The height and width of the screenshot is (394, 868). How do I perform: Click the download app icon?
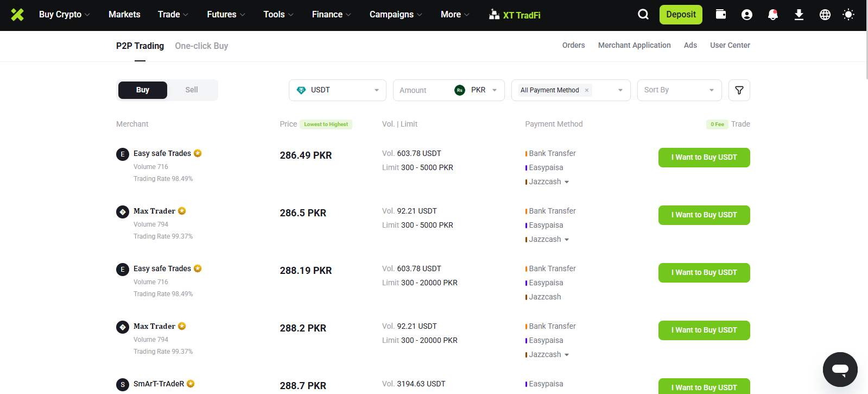pyautogui.click(x=799, y=15)
